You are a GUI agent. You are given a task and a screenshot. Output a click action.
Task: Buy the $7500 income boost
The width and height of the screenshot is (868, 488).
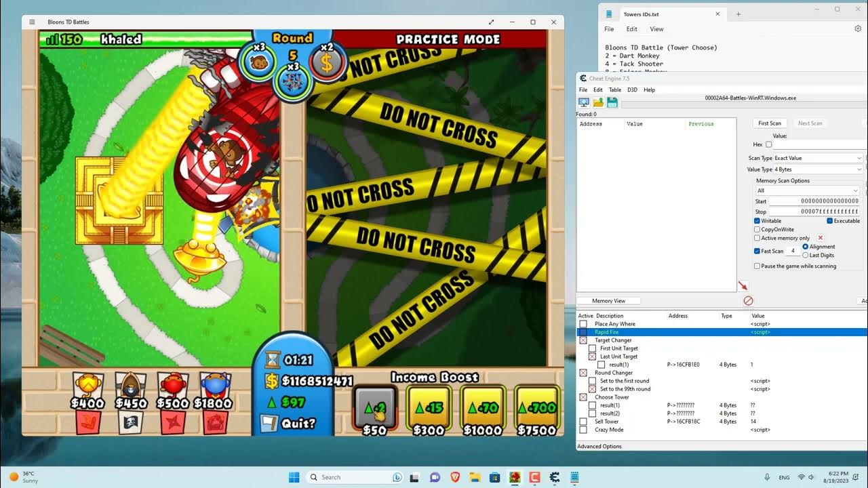point(536,410)
